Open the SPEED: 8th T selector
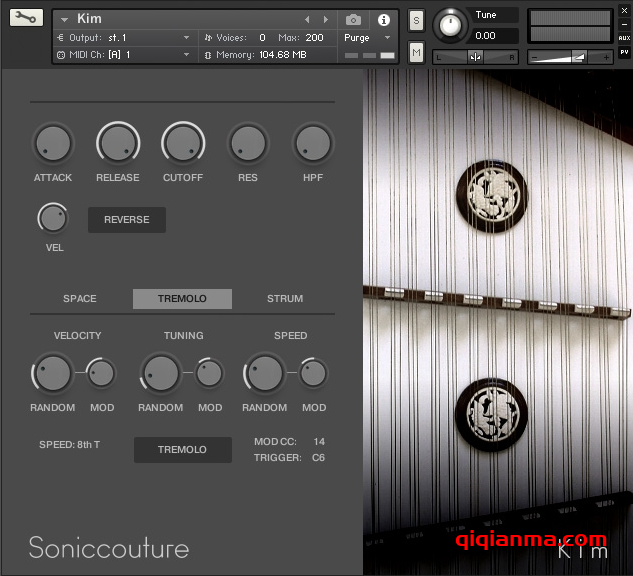This screenshot has width=633, height=576. point(69,445)
